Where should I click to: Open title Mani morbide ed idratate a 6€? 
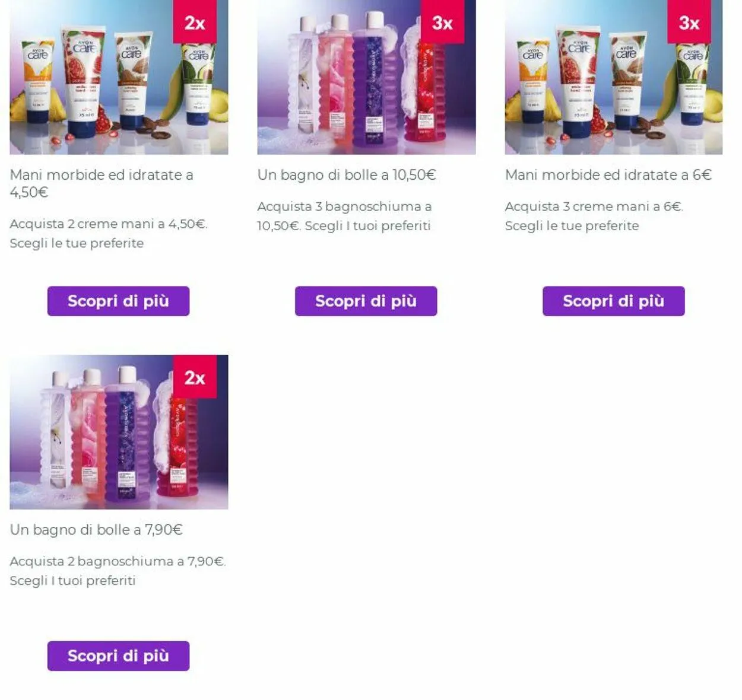click(608, 175)
